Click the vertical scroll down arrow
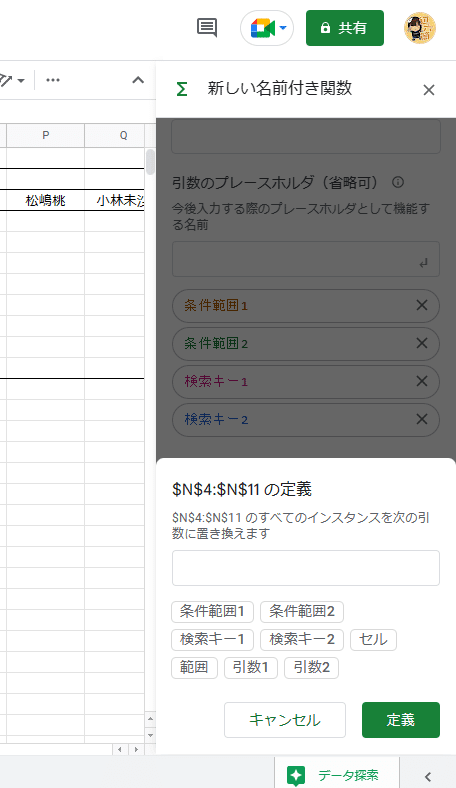456x788 pixels. click(150, 735)
